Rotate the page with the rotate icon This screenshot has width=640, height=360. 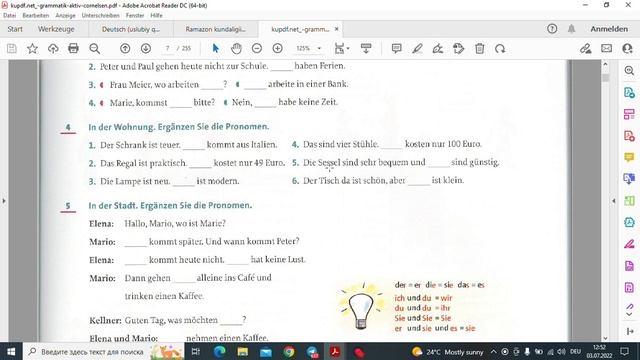[500, 49]
